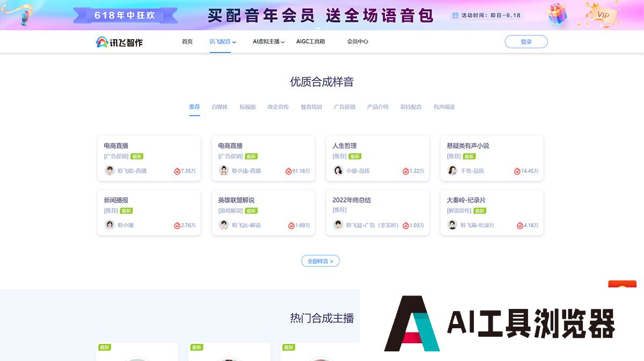Click the play count 14.45万
This screenshot has width=644, height=361.
pyautogui.click(x=530, y=171)
